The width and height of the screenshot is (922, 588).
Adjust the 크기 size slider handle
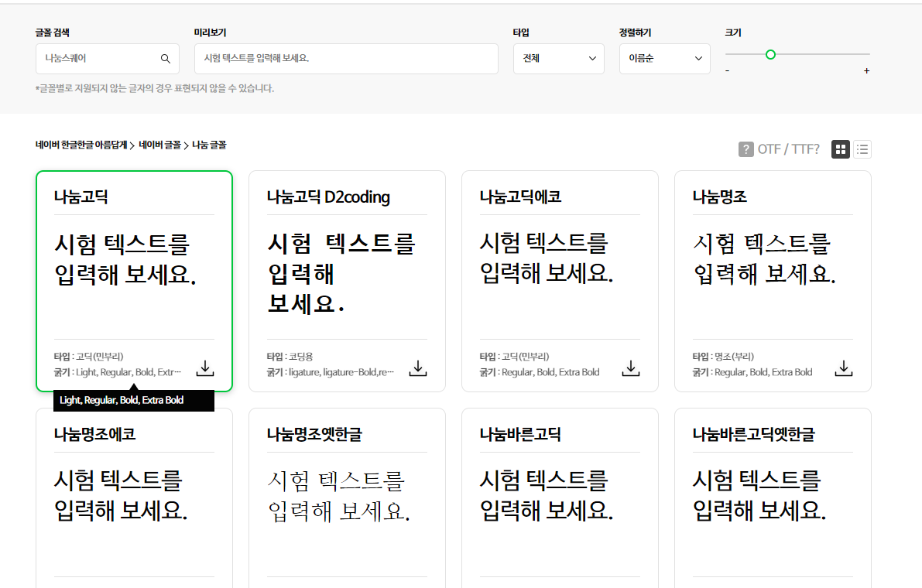(771, 55)
